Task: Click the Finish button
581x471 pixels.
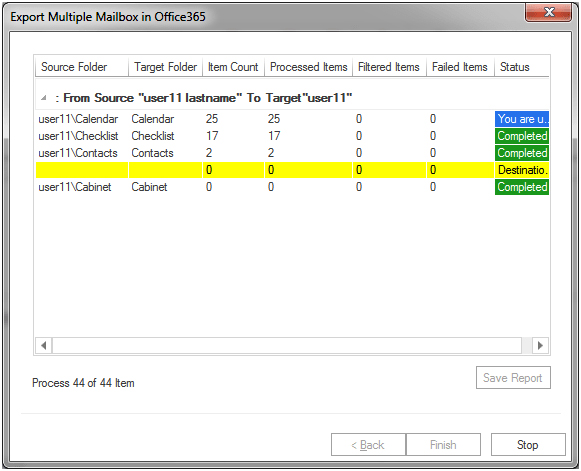Action: coord(443,444)
